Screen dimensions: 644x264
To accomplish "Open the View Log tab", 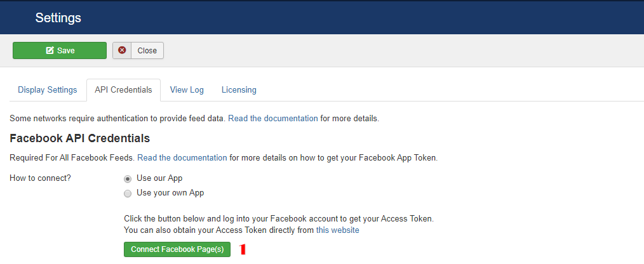I will pyautogui.click(x=187, y=90).
